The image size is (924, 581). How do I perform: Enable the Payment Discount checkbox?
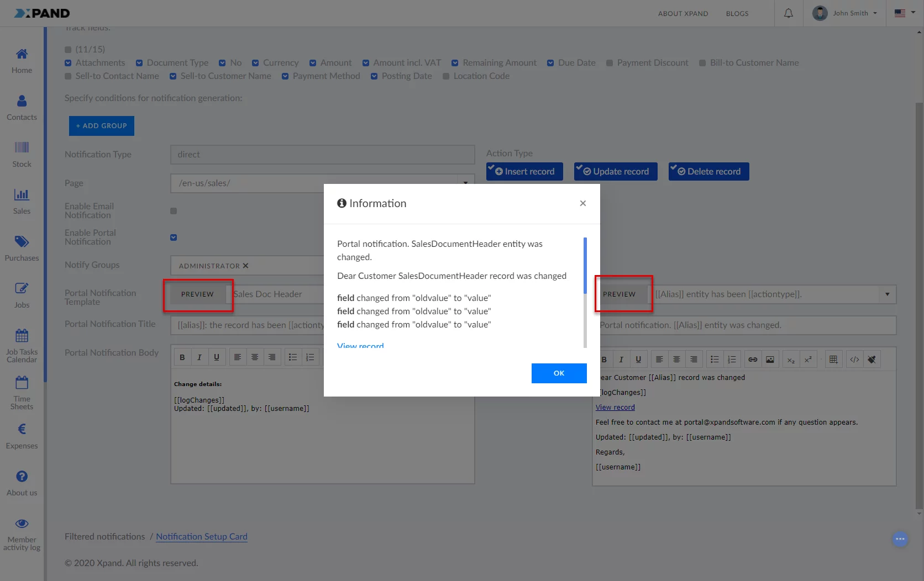click(610, 63)
